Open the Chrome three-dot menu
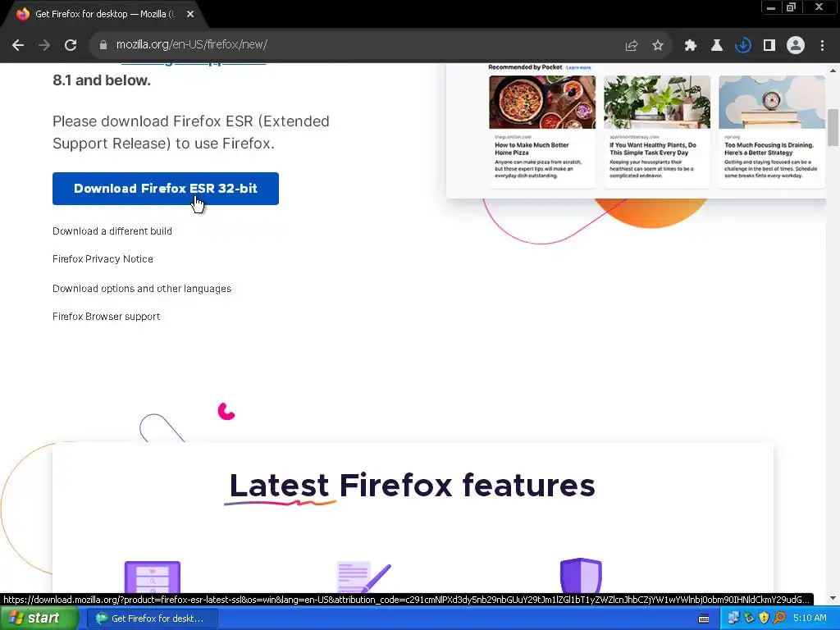 point(822,46)
